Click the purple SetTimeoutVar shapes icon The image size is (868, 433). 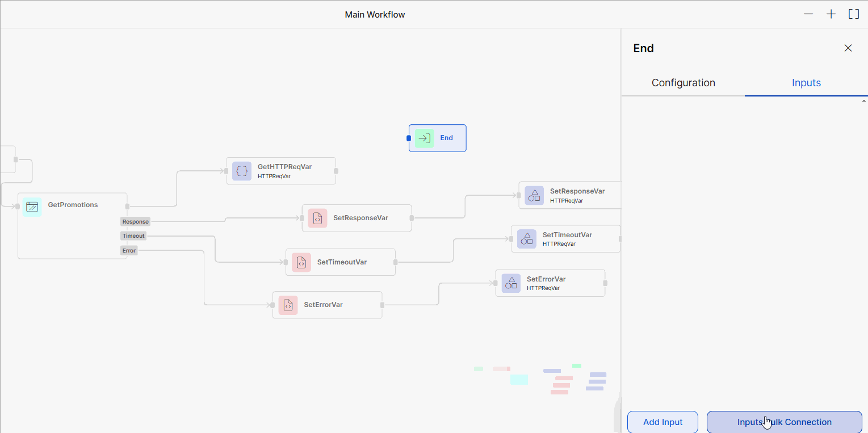point(526,239)
